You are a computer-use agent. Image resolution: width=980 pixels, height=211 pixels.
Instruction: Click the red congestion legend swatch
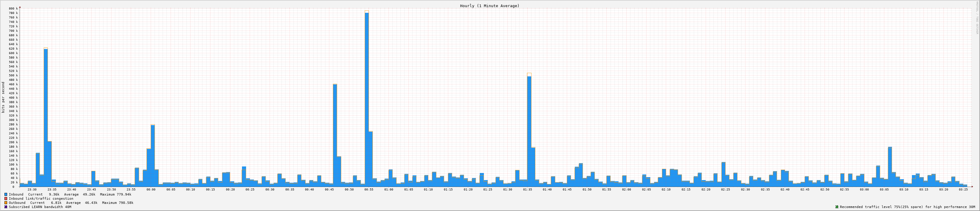coord(6,199)
